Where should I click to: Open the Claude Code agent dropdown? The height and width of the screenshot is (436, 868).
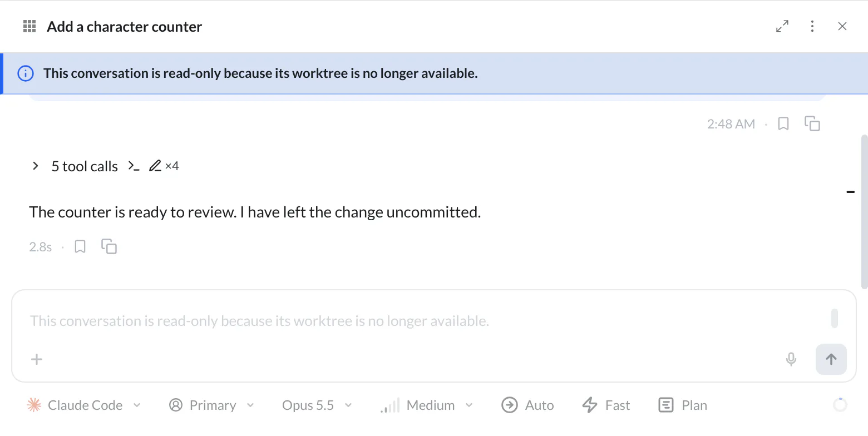(x=84, y=405)
